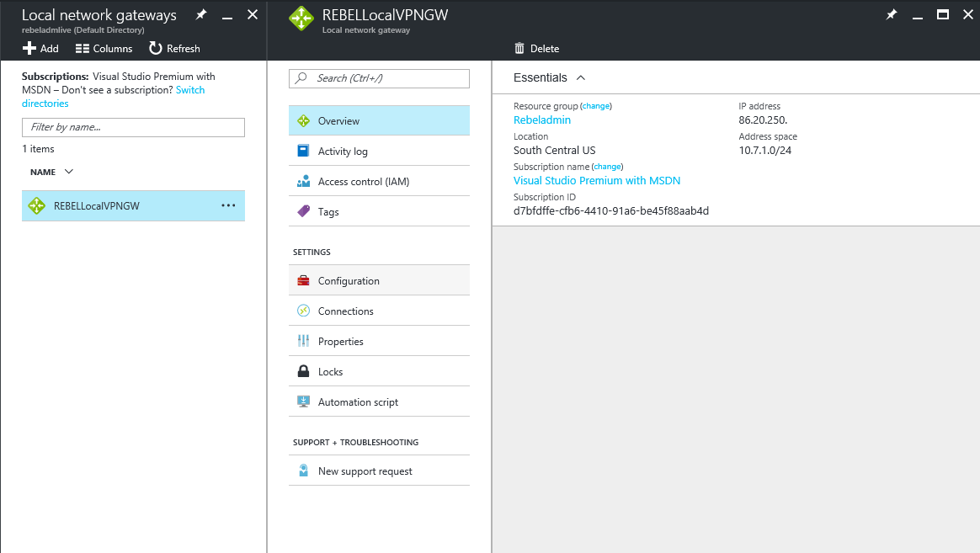Image resolution: width=980 pixels, height=553 pixels.
Task: Click the NAME column header
Action: pyautogui.click(x=43, y=172)
